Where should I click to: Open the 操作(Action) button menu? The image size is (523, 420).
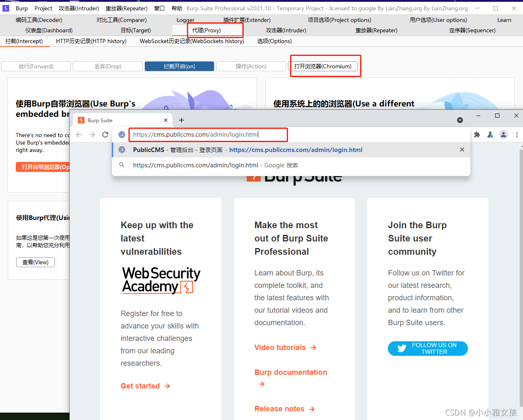click(251, 66)
